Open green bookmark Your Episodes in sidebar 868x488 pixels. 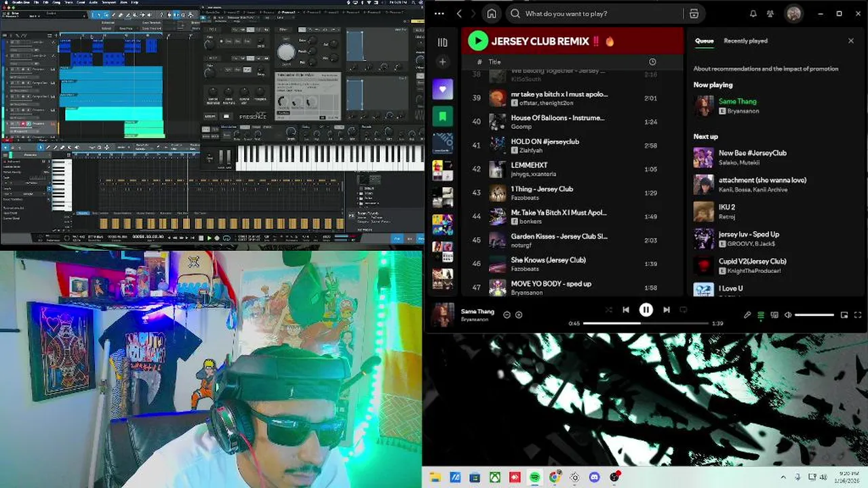(x=443, y=116)
